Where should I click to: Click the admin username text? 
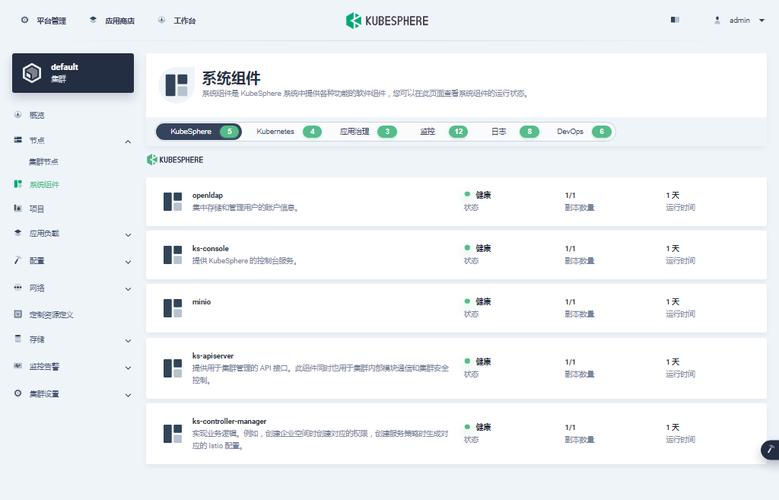pyautogui.click(x=739, y=20)
